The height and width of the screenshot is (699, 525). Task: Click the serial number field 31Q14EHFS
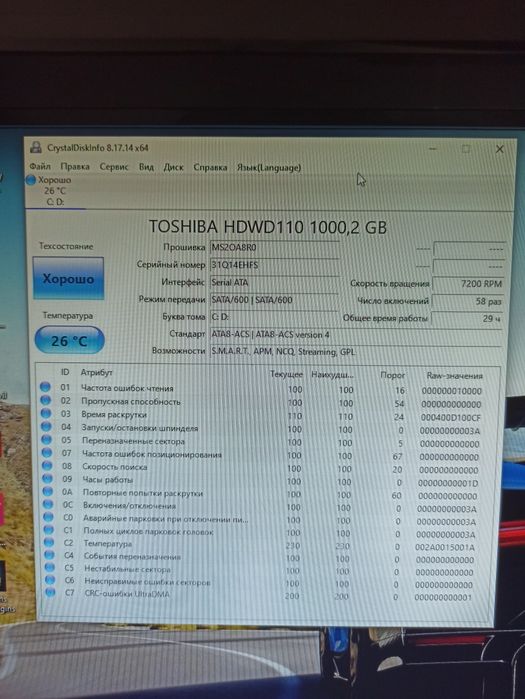point(274,265)
